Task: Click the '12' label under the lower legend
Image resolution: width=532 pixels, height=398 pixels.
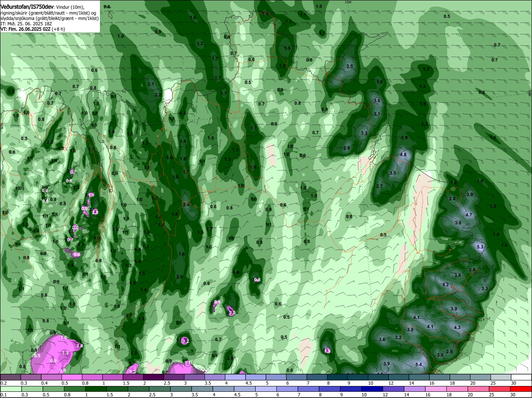Action: [385, 394]
